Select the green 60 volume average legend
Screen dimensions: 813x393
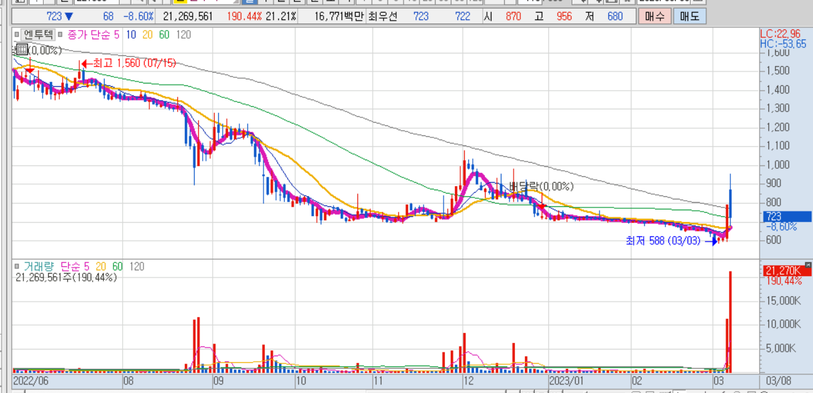tap(117, 267)
